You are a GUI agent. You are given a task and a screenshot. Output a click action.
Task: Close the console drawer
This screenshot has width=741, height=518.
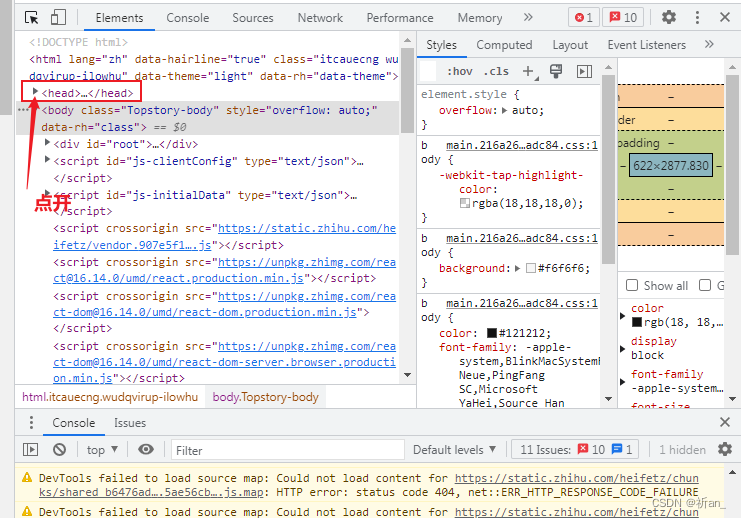pos(724,422)
